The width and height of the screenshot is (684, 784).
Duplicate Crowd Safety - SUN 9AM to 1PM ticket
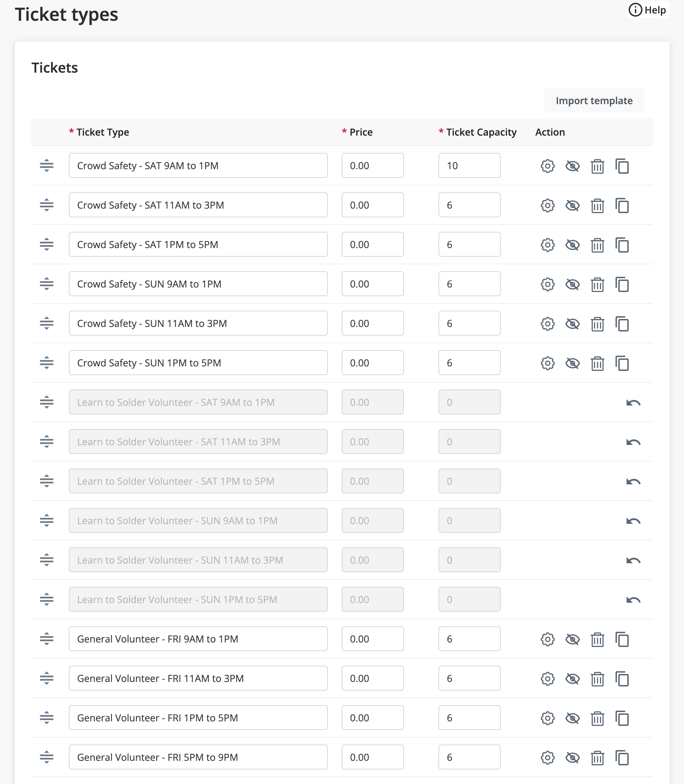coord(622,284)
